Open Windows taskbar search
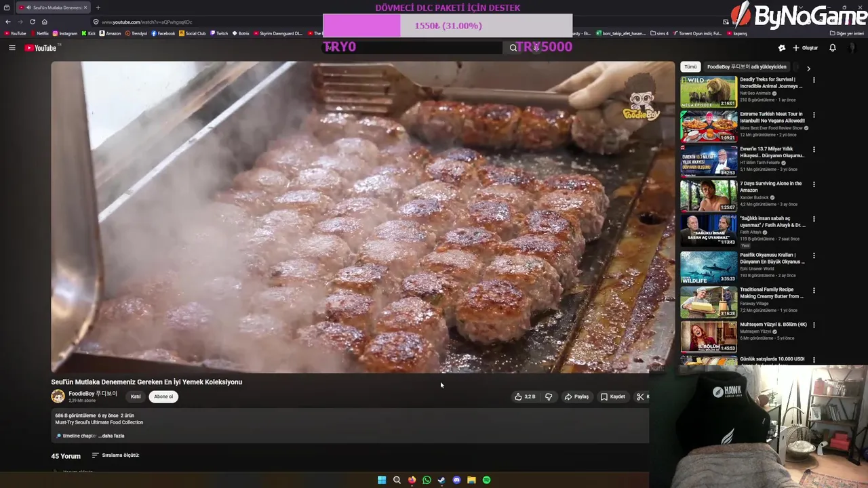Image resolution: width=868 pixels, height=488 pixels. coord(397,480)
